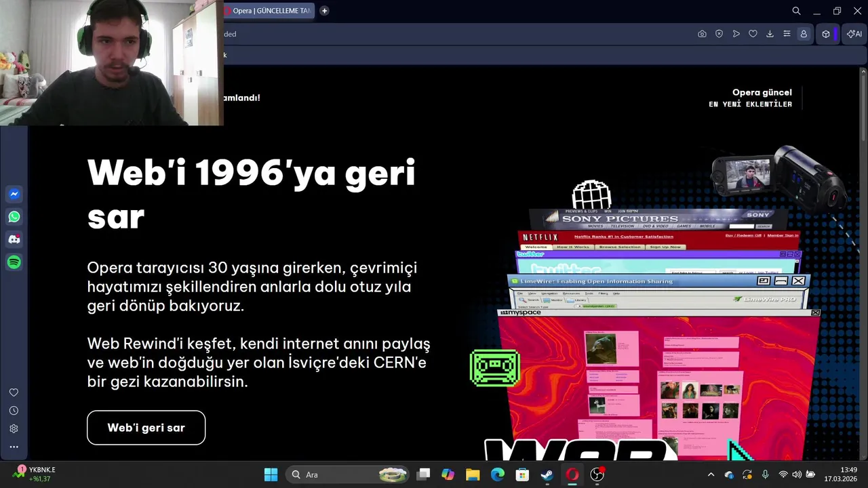Click the microphone tray icon

(x=765, y=474)
